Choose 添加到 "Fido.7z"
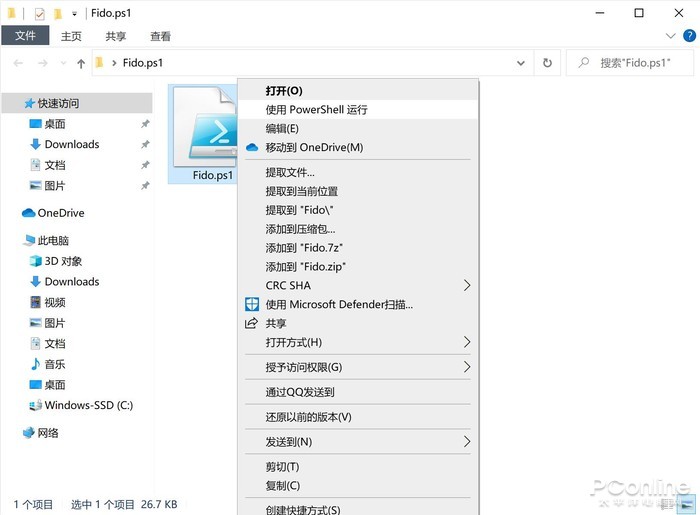Viewport: 700px width, 515px height. coord(358,248)
